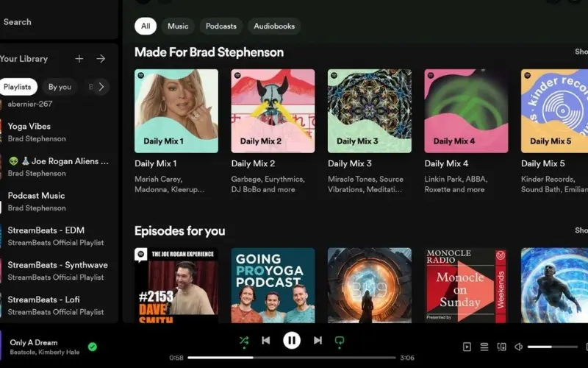Select the By you filter chip
Viewport: 588px width, 368px height.
60,87
